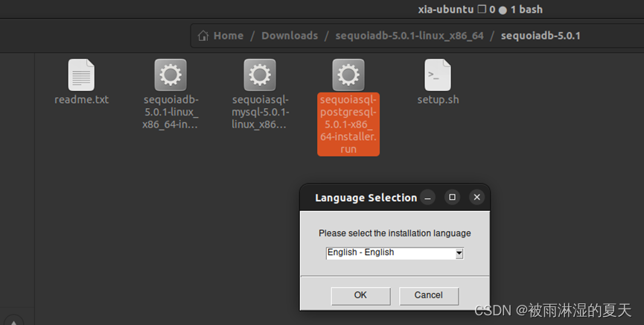Click the highlighted sequoiasql-postgresql file name label
This screenshot has height=325, width=644.
(348, 124)
